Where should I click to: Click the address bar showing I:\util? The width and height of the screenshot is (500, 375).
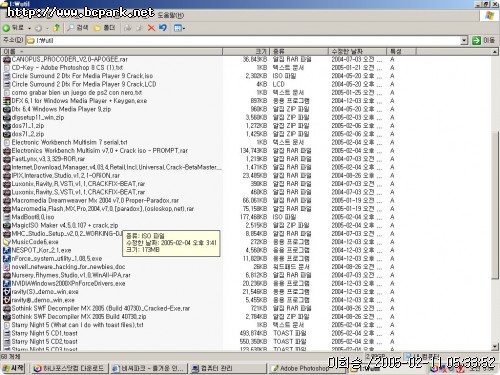pyautogui.click(x=243, y=41)
